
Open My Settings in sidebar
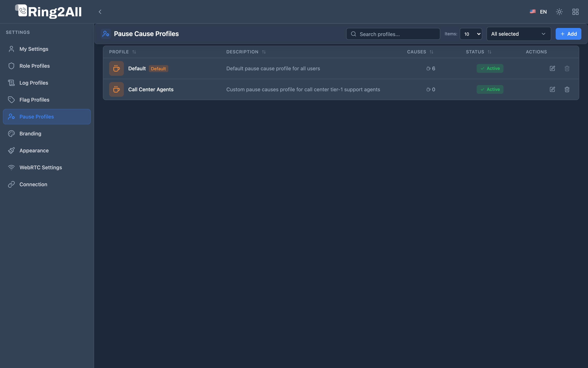click(x=47, y=49)
